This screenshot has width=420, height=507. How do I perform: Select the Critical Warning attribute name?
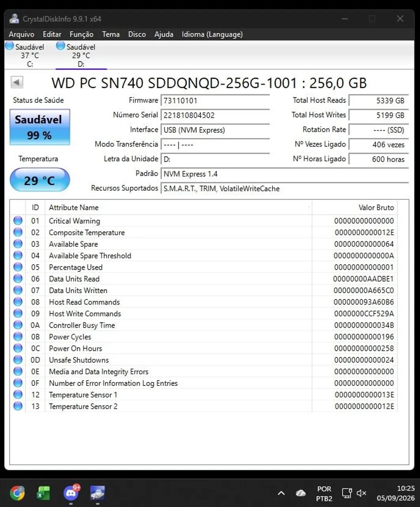click(x=74, y=221)
